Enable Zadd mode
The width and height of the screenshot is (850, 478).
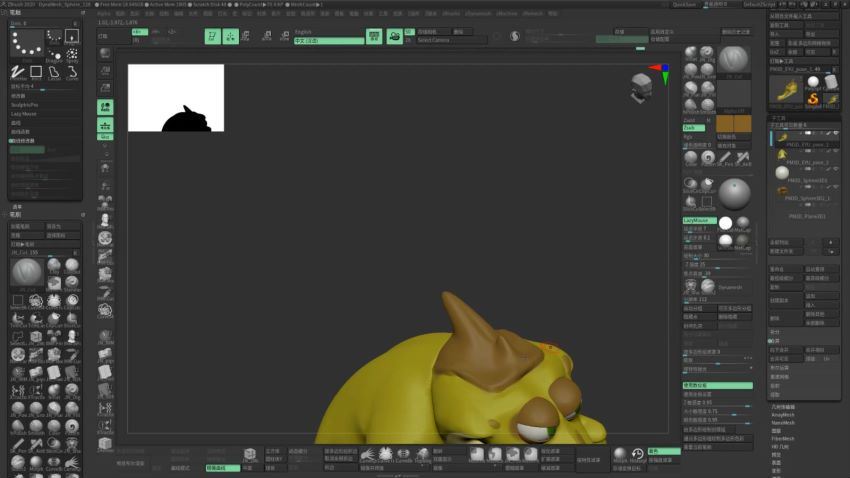690,120
